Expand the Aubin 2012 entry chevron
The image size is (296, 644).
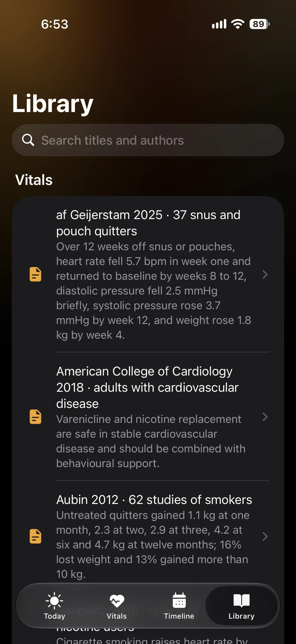tap(265, 536)
